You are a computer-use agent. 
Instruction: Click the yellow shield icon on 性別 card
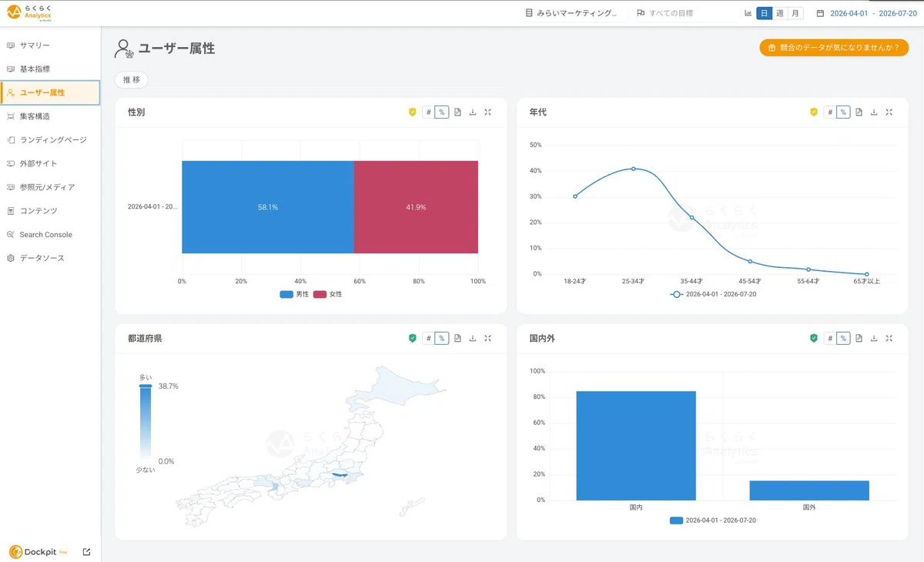[x=413, y=112]
